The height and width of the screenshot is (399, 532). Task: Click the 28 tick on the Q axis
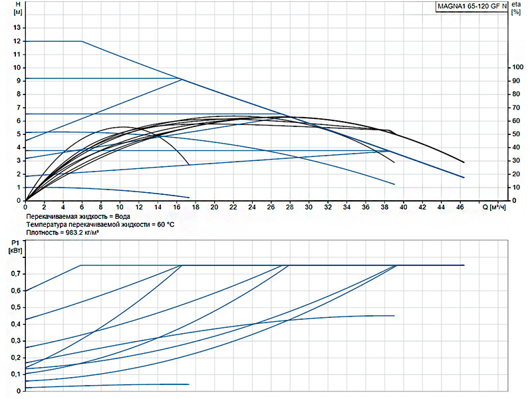pos(289,207)
